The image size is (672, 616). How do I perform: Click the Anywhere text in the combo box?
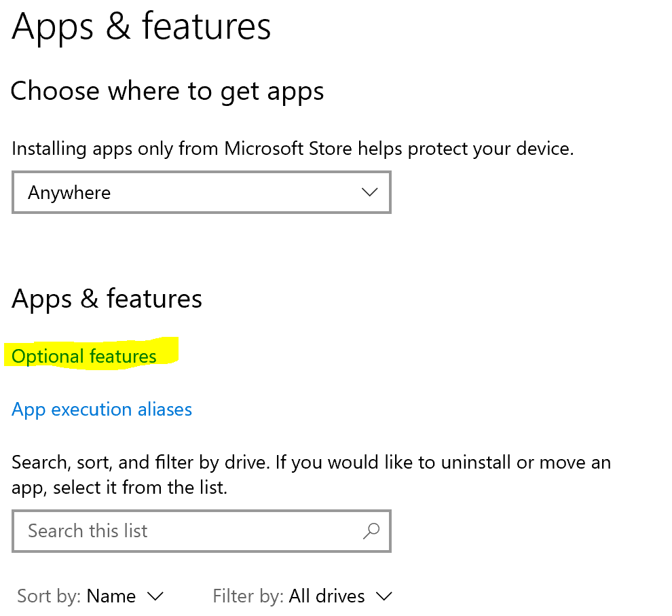(69, 193)
